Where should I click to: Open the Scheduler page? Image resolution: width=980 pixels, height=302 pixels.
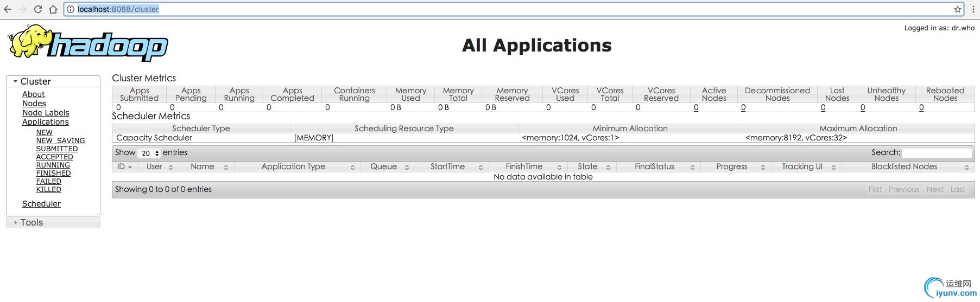41,204
